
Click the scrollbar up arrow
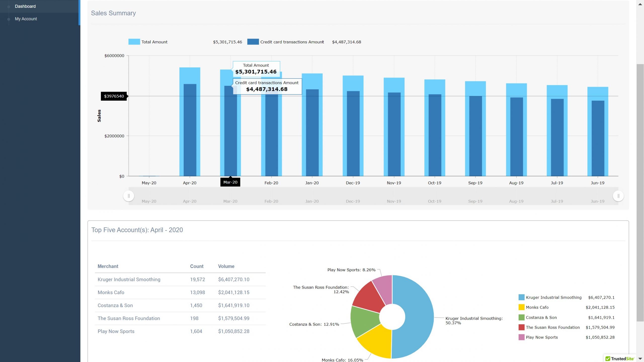[640, 4]
